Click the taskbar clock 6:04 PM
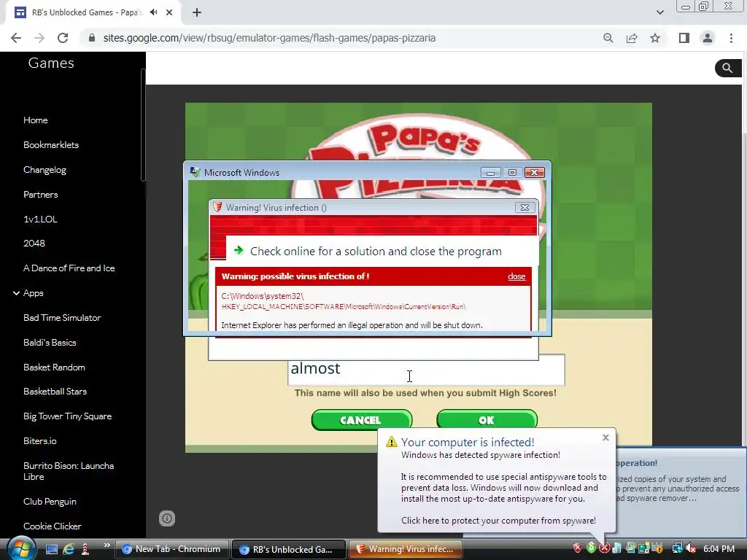The image size is (747, 560). [x=719, y=549]
